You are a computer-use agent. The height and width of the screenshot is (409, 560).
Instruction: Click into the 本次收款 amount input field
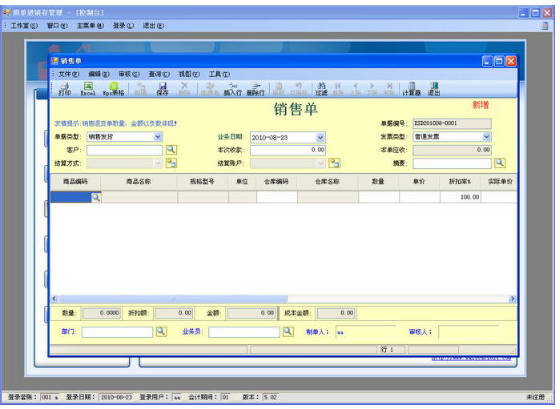coord(288,150)
